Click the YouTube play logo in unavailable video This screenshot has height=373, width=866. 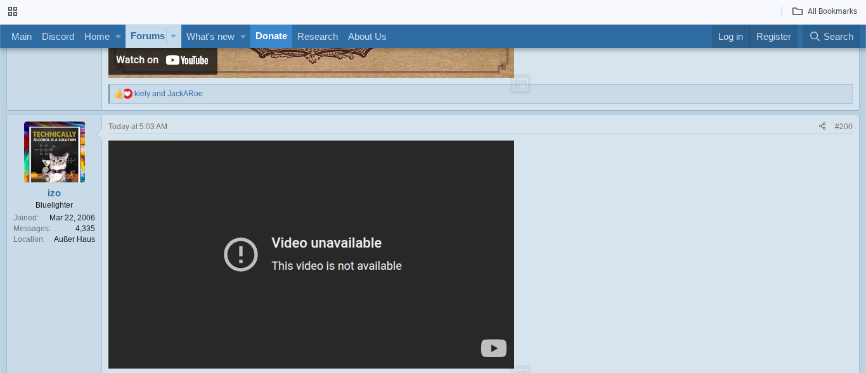[494, 348]
